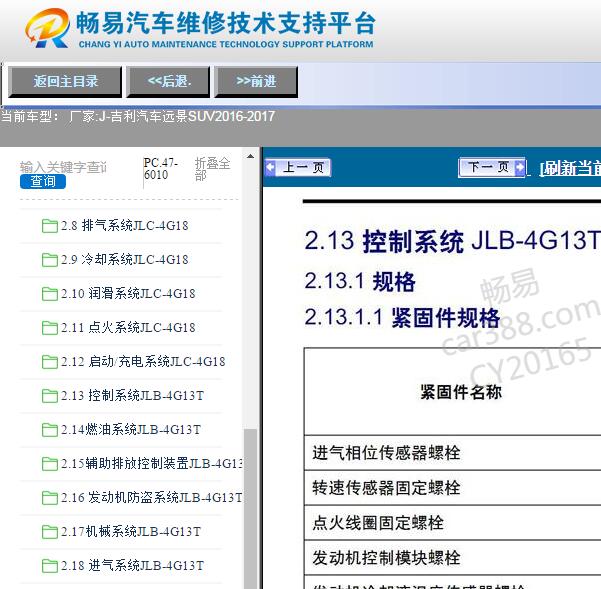Click the sidebar scrollbar up arrow
The height and width of the screenshot is (589, 601).
250,156
